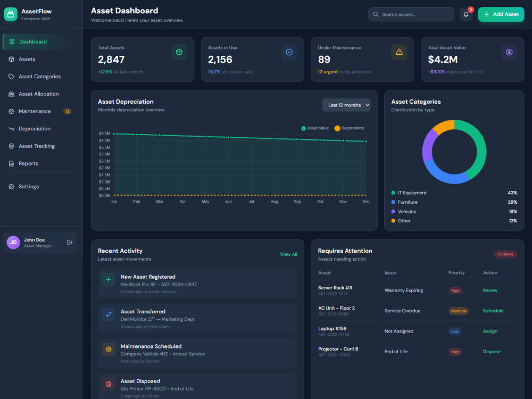This screenshot has width=532, height=399.
Task: Click the magnifier icon in search box
Action: click(x=376, y=14)
